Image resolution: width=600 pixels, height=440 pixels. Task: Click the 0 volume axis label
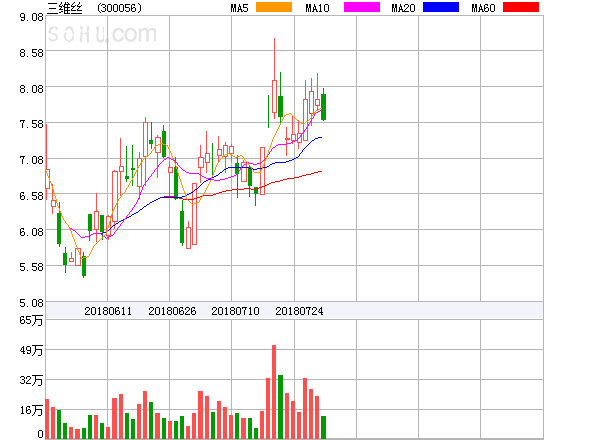pyautogui.click(x=40, y=434)
